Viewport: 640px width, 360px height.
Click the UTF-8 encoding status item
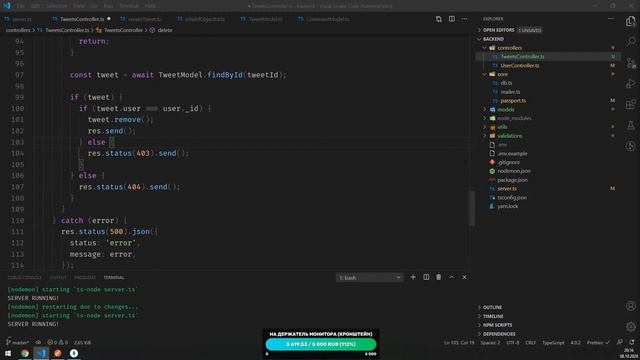513,342
